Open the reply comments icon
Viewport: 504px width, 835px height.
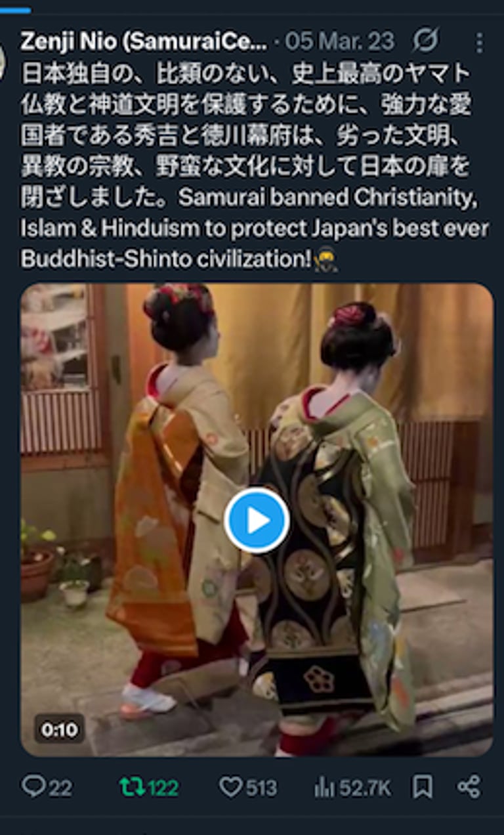32,786
